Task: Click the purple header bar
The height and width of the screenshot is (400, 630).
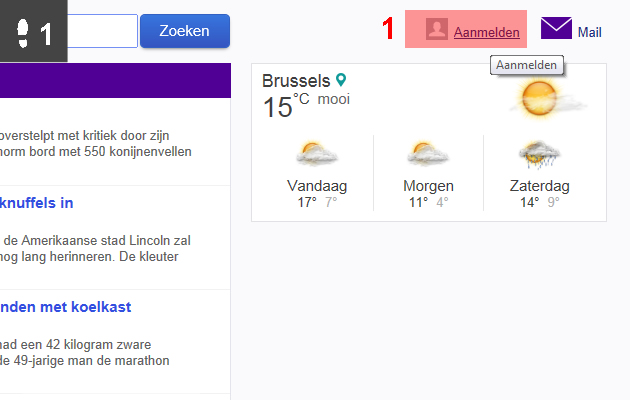Action: click(115, 80)
